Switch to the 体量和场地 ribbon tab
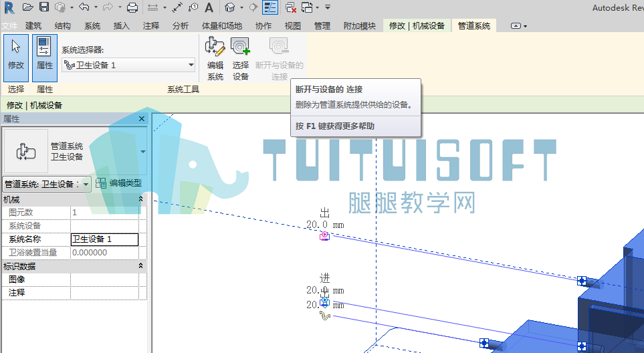 point(222,26)
